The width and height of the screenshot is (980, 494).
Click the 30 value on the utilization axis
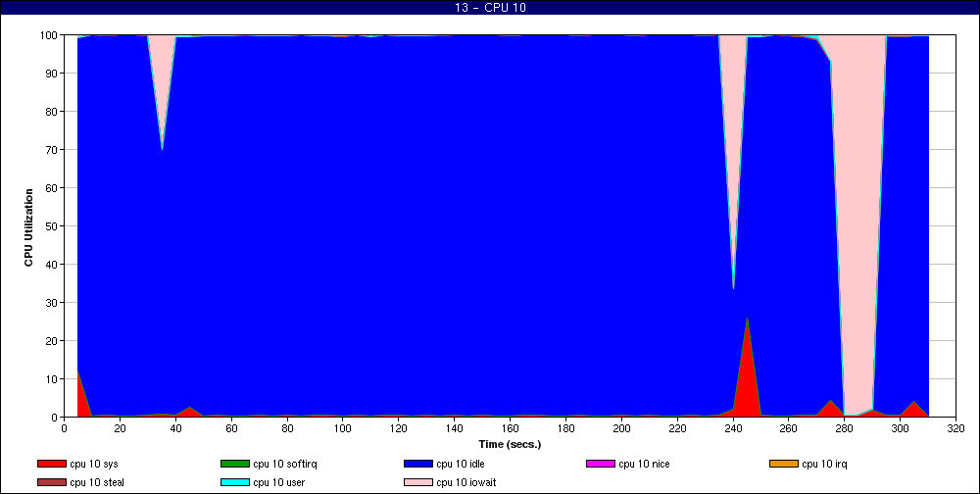pos(53,302)
